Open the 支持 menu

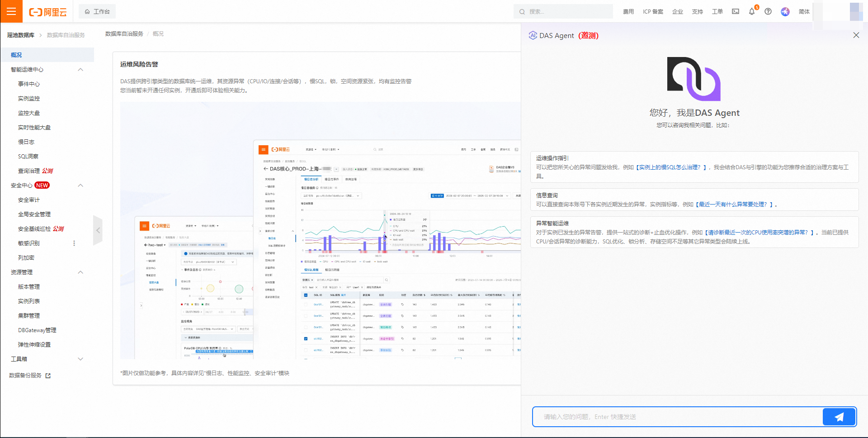[x=698, y=12]
